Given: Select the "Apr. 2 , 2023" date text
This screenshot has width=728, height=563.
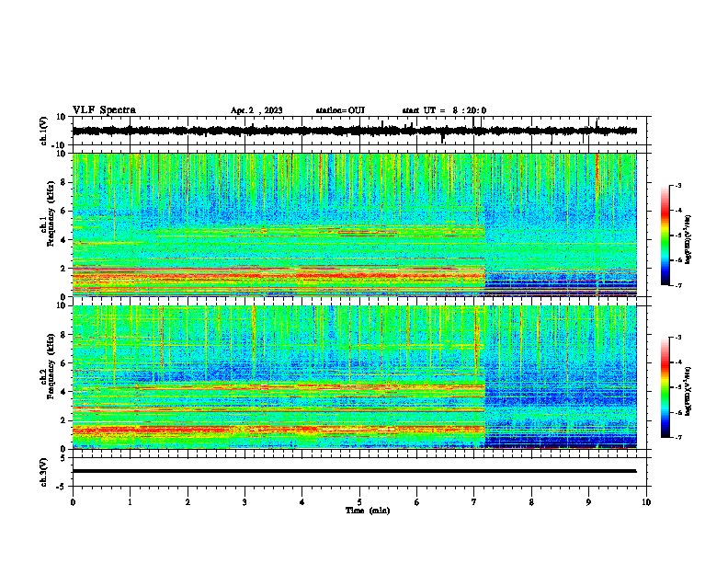Looking at the screenshot, I should 256,110.
